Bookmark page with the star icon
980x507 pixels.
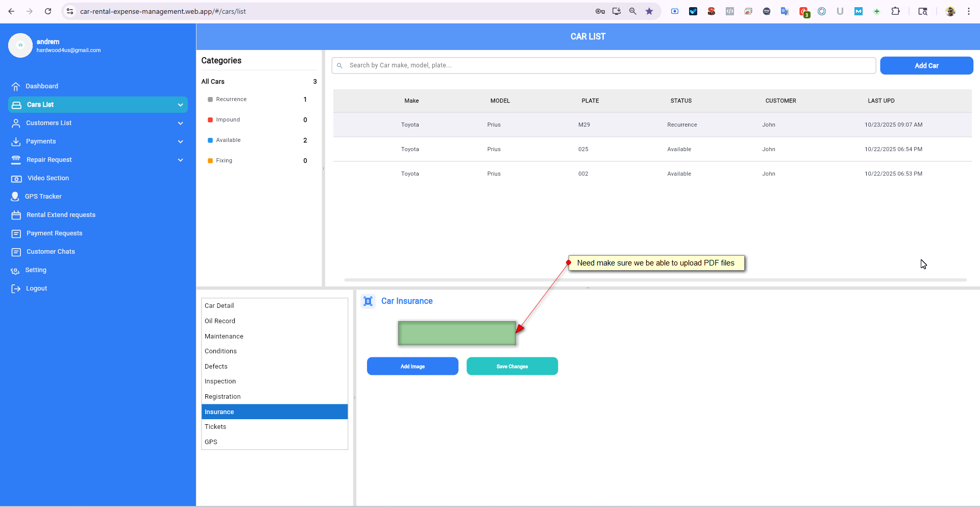click(x=649, y=11)
